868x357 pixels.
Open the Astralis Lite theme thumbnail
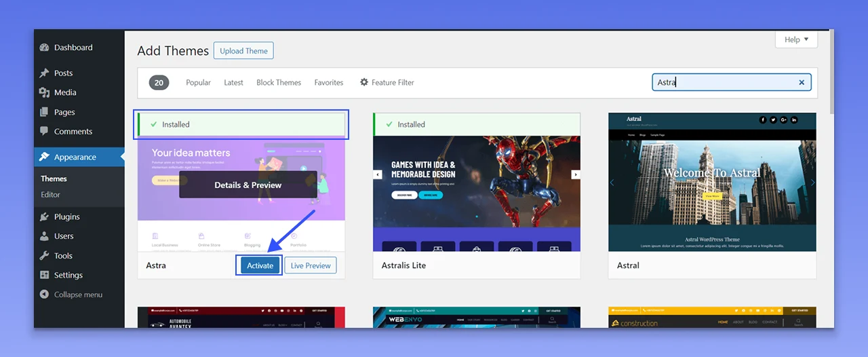(x=477, y=193)
